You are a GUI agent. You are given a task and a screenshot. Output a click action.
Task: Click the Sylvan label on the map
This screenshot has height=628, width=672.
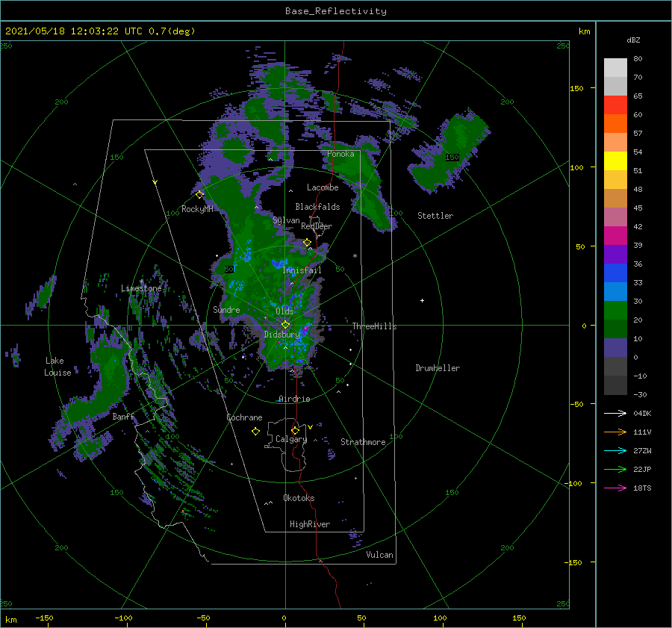point(286,220)
